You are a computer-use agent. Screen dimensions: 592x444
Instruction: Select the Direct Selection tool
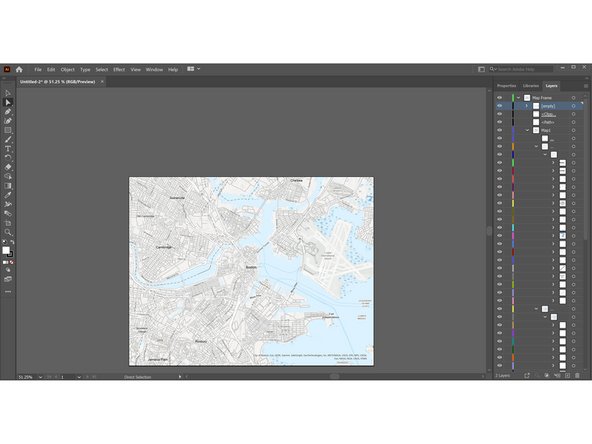coord(8,102)
